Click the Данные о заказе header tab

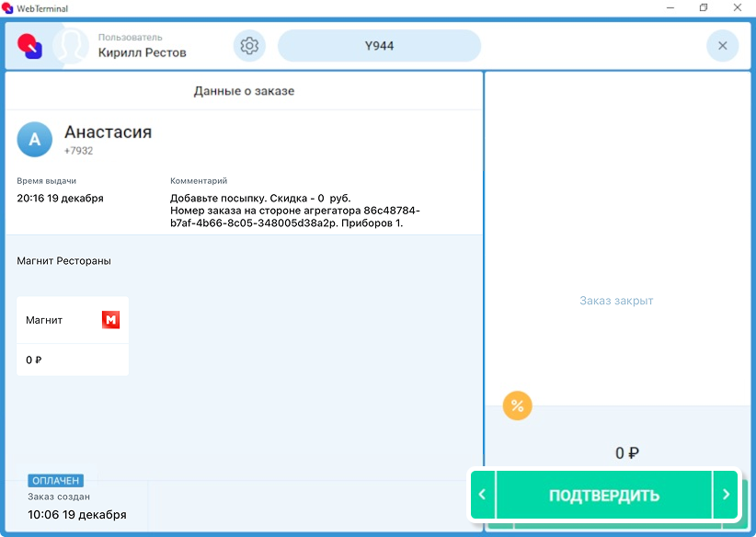click(244, 91)
